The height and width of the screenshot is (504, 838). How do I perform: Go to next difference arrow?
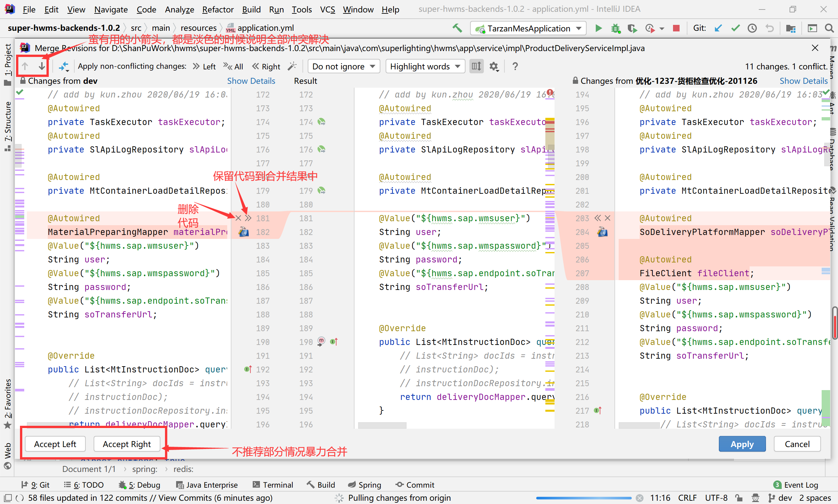tap(42, 66)
